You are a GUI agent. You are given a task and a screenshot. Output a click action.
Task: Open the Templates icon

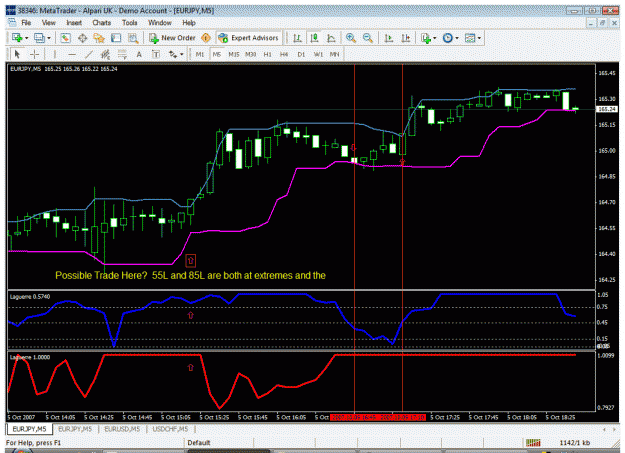470,38
